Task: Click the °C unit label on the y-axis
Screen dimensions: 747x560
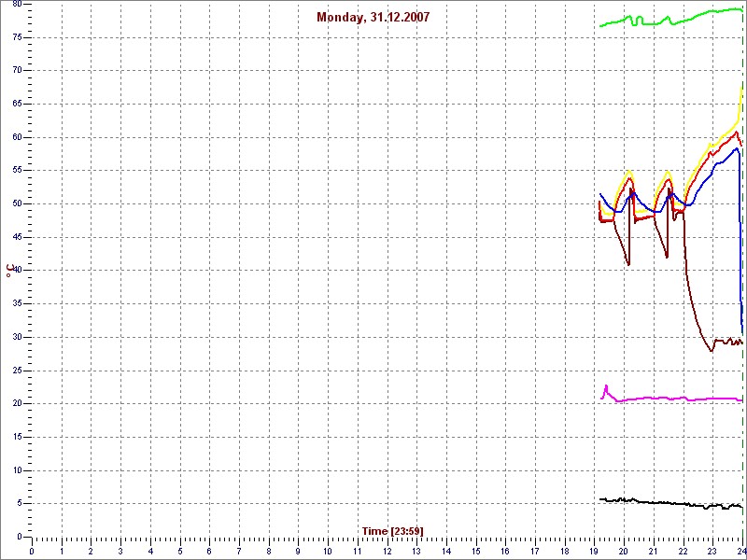Action: [x=9, y=271]
